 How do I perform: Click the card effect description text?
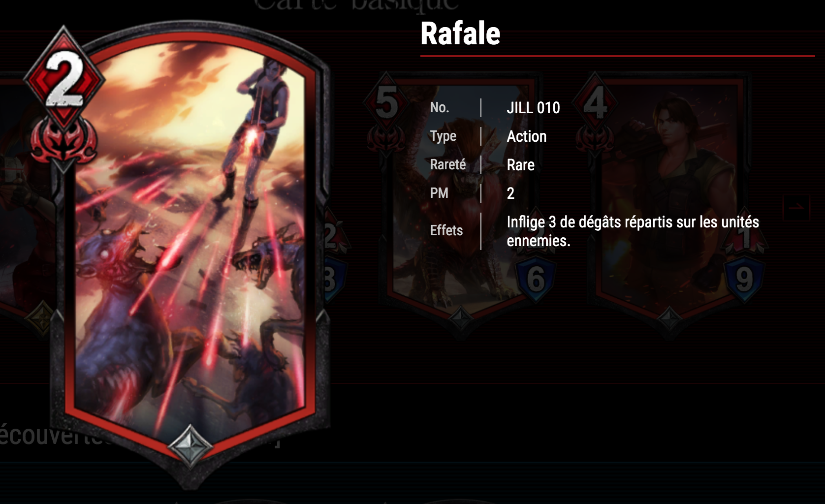click(633, 231)
